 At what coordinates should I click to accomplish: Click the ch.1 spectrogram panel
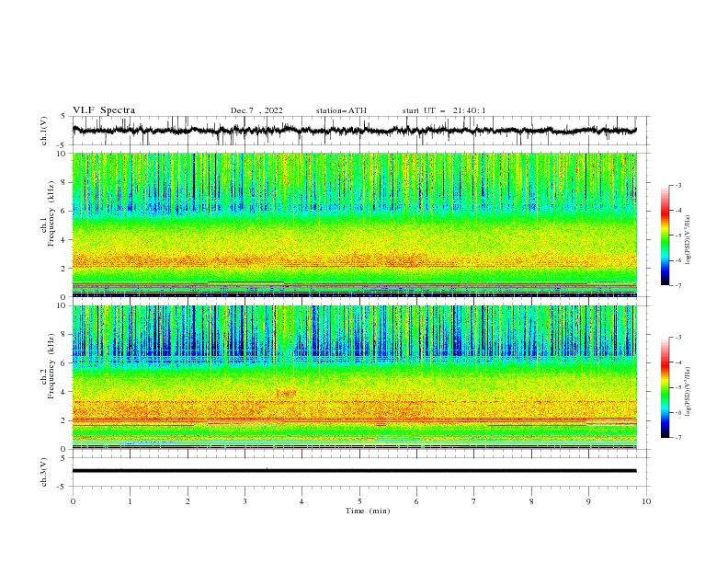(x=354, y=224)
